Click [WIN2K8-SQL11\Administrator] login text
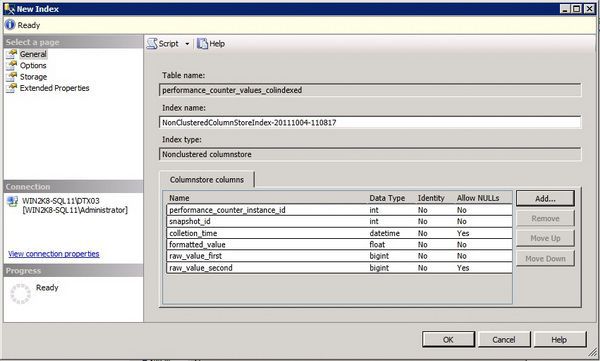 click(x=75, y=210)
